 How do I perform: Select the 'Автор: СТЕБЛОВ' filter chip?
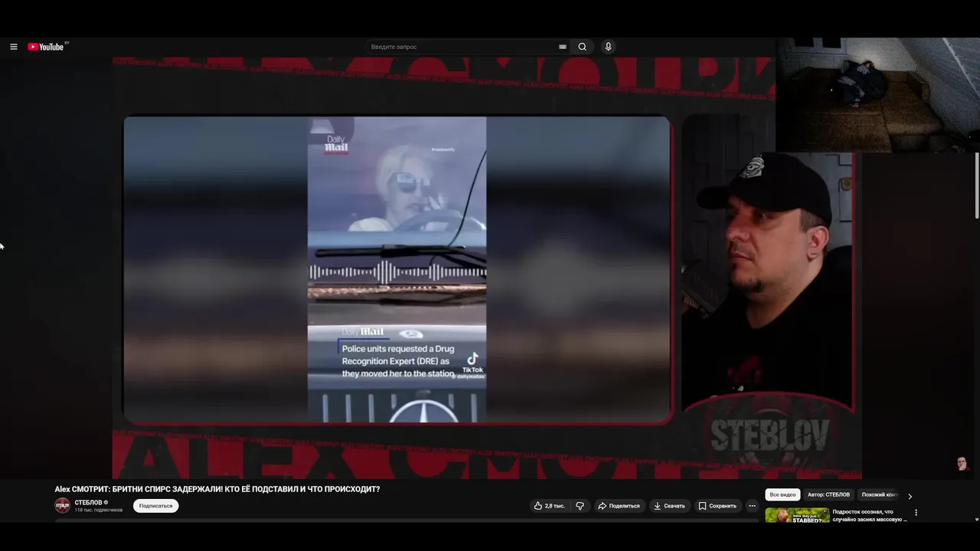[x=828, y=495]
